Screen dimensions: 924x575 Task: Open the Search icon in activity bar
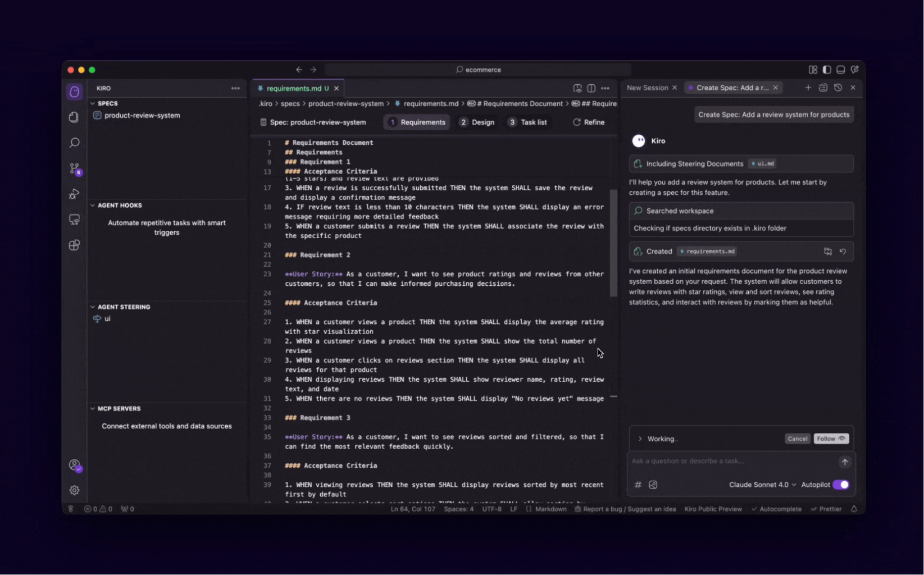74,143
